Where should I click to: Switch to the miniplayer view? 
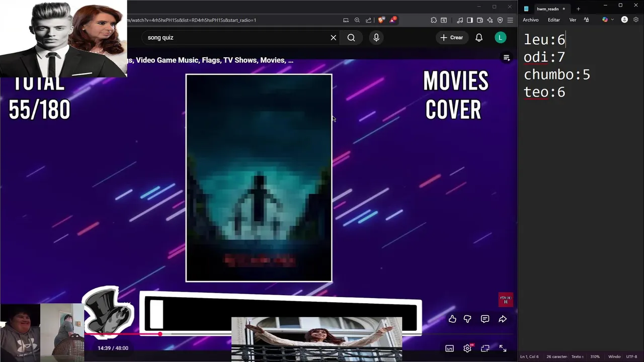coord(485,348)
